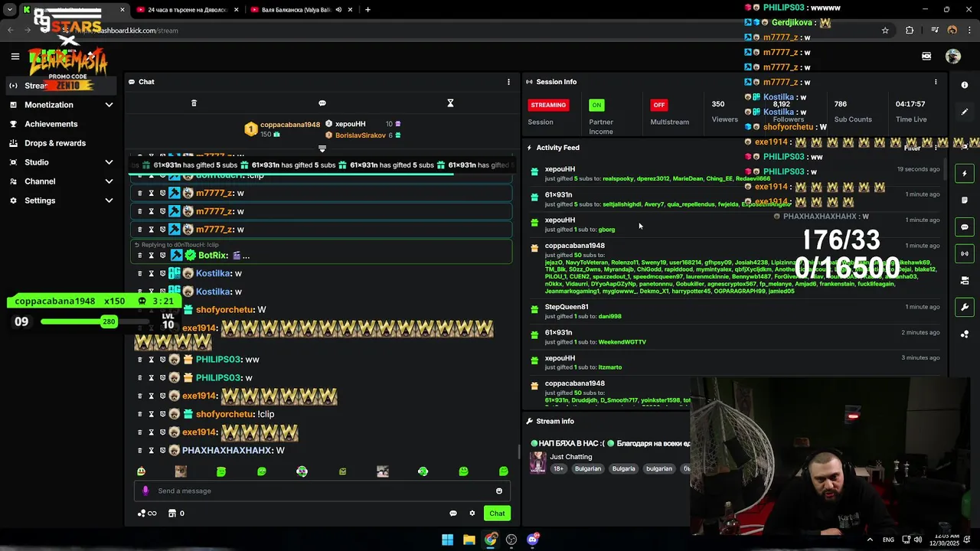Open the hamburger sidebar menu
This screenshot has height=551, width=980.
tap(15, 56)
